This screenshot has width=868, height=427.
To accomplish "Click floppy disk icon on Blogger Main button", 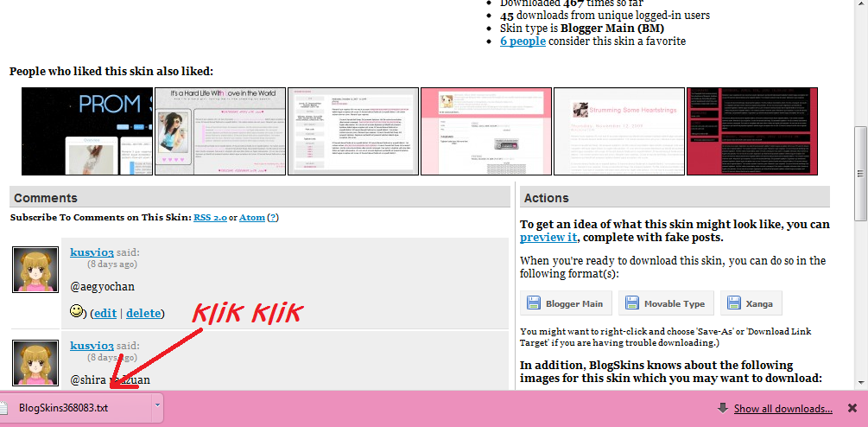I will pyautogui.click(x=533, y=303).
